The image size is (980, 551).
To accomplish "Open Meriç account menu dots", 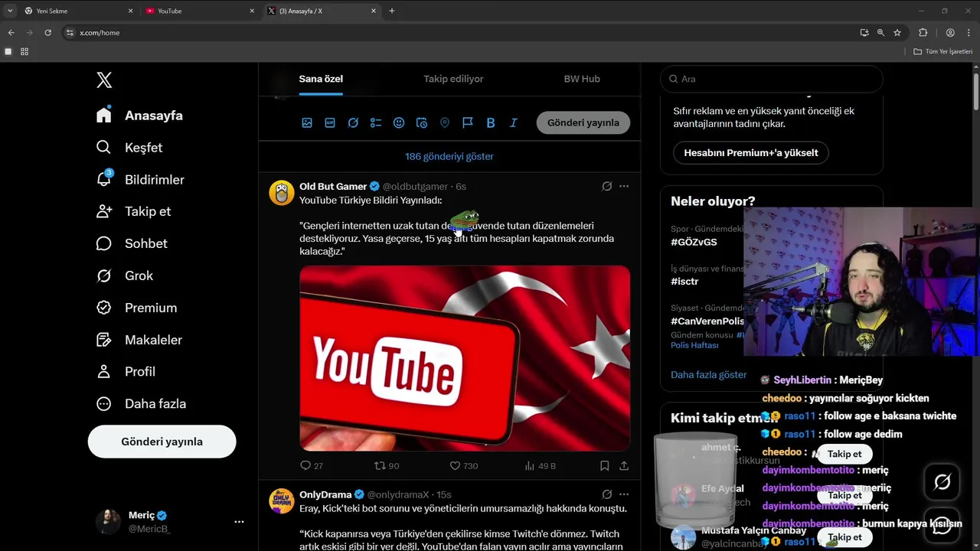I will 239,522.
